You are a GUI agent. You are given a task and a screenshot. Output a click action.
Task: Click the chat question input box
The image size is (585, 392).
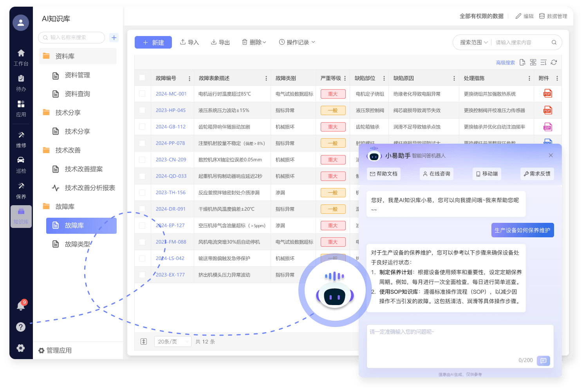click(x=460, y=346)
